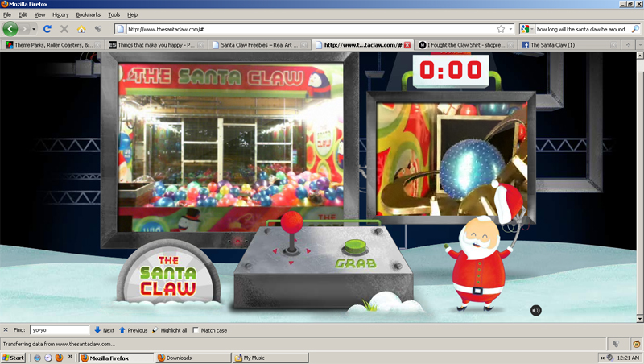Click the 12:21 AM system clock
Screen dimensions: 644x364
click(x=628, y=358)
